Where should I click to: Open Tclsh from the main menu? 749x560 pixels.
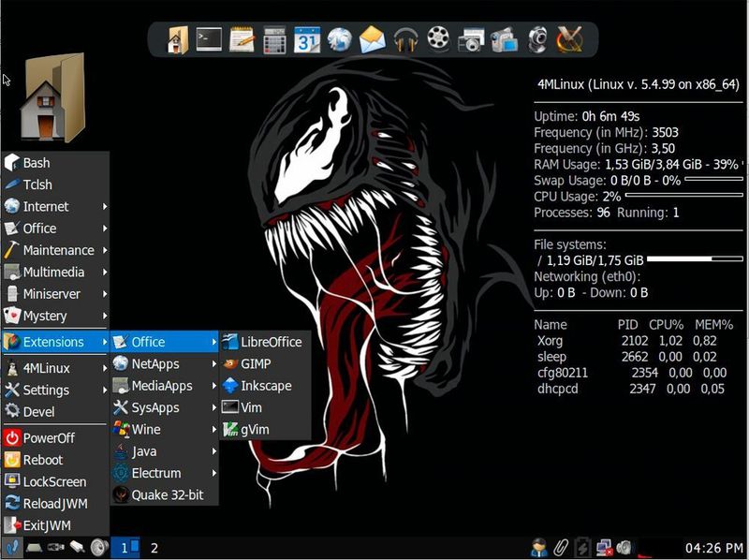(x=55, y=184)
